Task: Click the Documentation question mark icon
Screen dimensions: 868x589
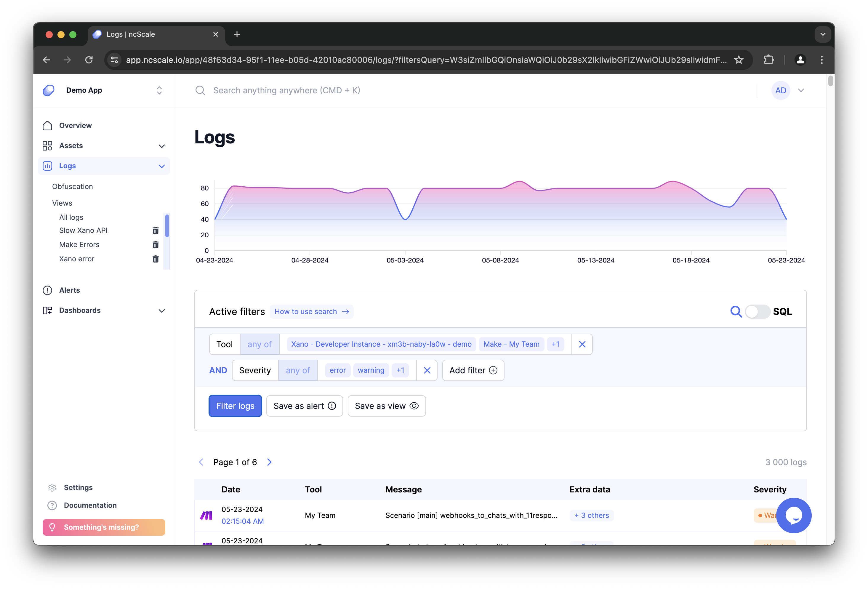Action: [52, 505]
